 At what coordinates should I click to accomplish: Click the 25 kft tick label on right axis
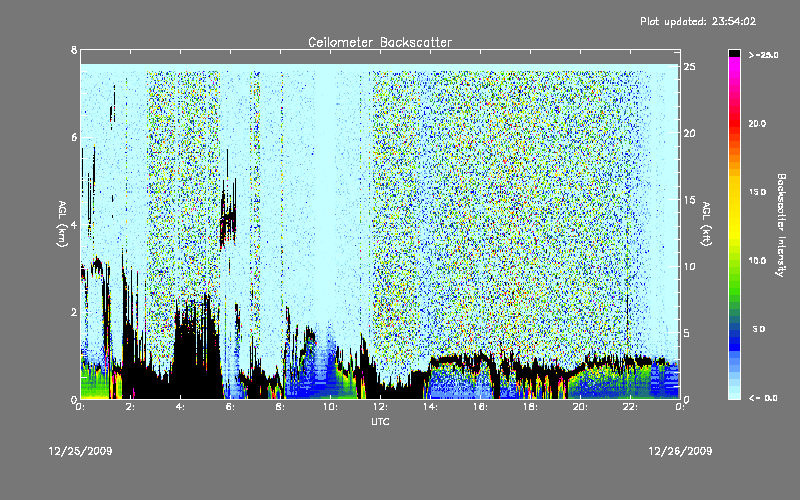coord(689,67)
